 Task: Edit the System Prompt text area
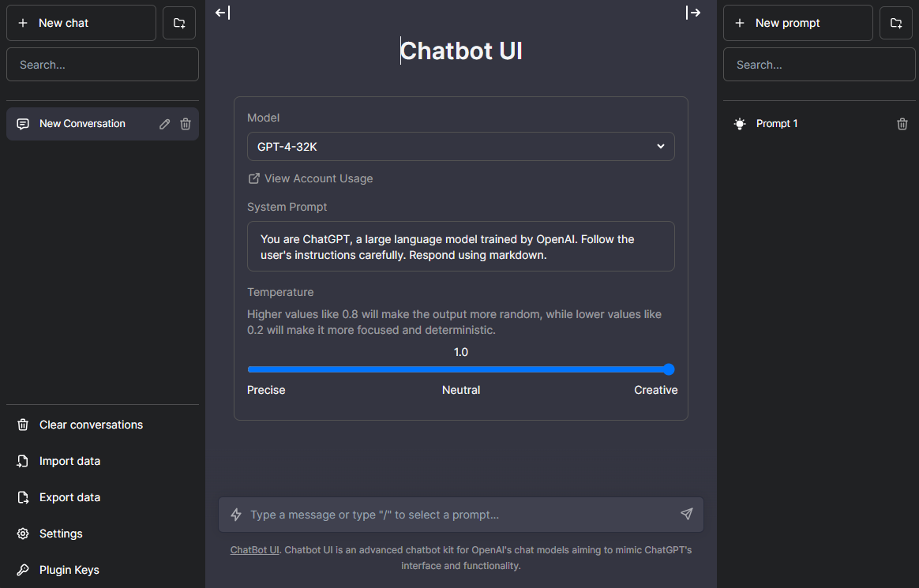[x=460, y=246]
